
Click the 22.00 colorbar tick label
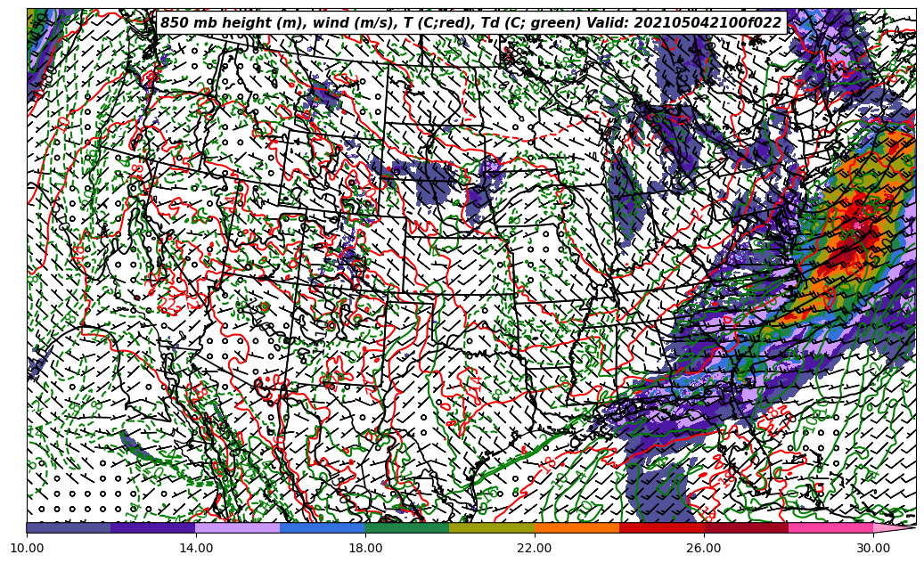pyautogui.click(x=535, y=548)
